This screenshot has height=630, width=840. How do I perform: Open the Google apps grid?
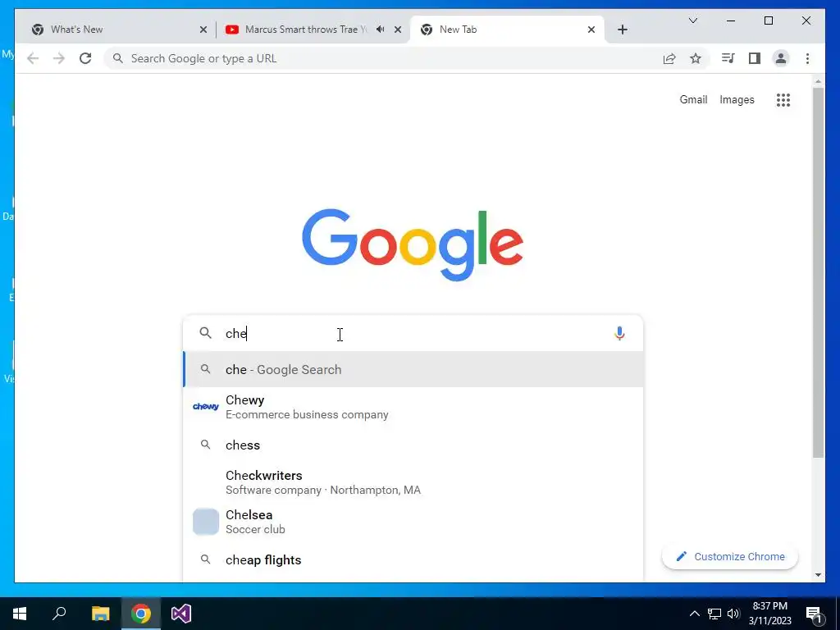click(783, 99)
